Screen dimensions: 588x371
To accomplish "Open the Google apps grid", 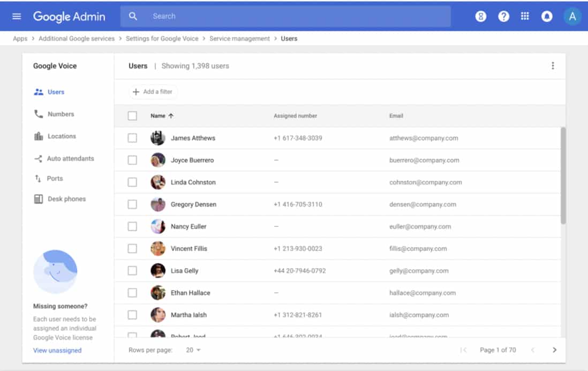I will pos(525,16).
